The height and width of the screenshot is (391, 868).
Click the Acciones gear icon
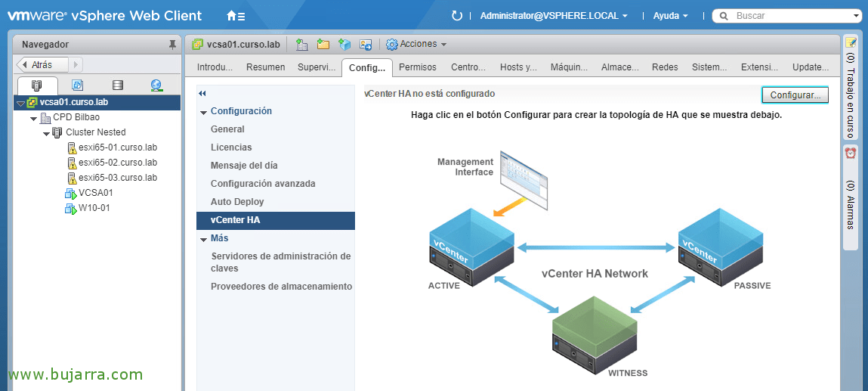coord(392,45)
